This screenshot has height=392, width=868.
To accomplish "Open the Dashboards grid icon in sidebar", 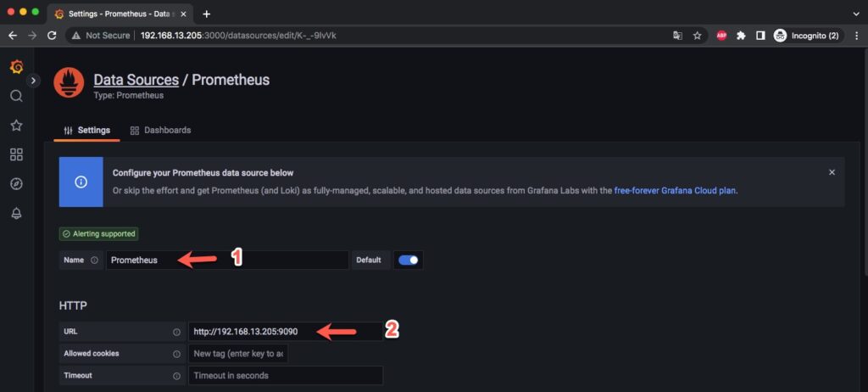I will point(17,154).
